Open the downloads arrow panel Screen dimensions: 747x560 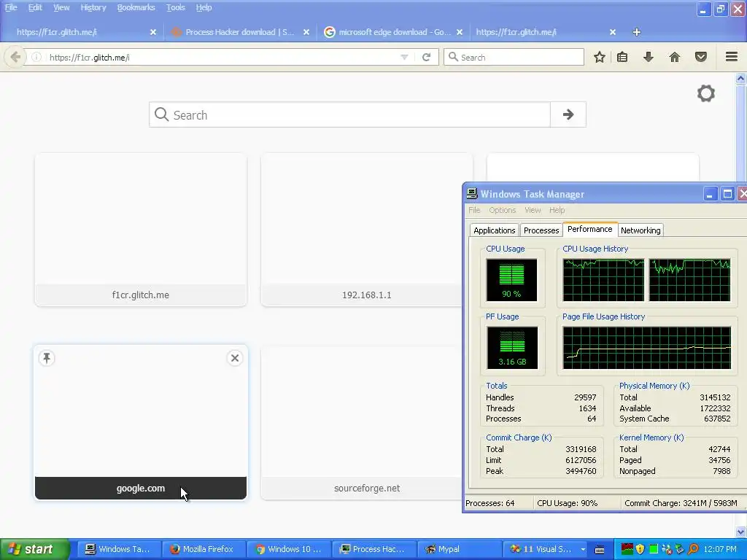648,57
